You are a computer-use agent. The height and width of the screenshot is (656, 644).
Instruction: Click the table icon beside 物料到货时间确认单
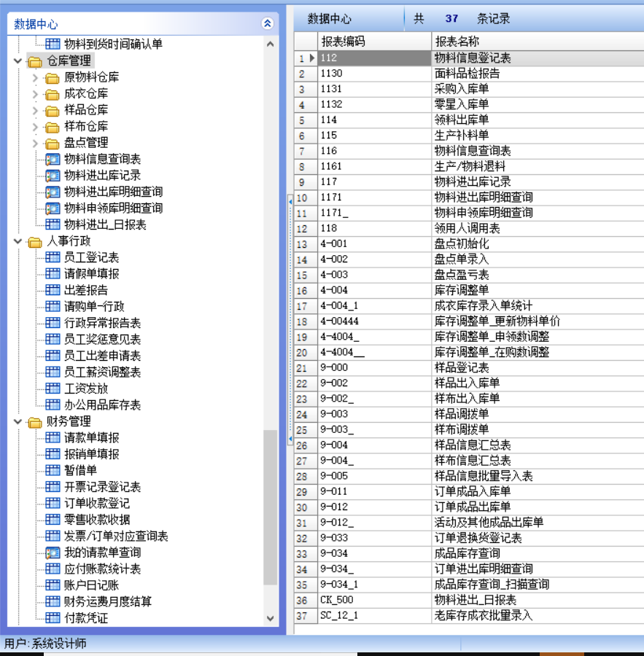pos(53,44)
